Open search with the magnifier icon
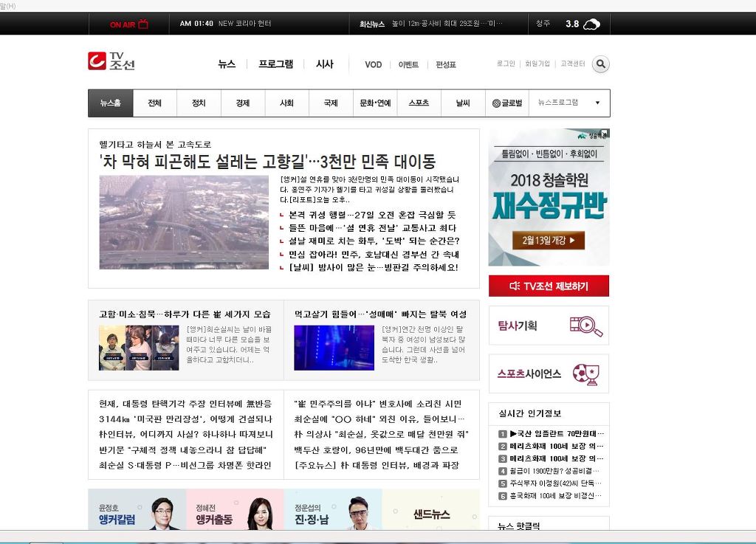Screen dimensions: 756x544 coord(601,64)
